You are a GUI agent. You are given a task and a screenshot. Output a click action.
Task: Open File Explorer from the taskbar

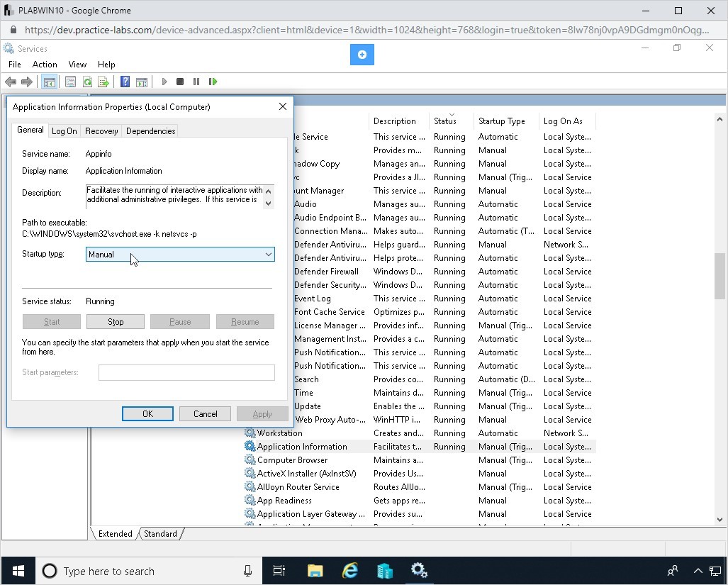point(315,571)
